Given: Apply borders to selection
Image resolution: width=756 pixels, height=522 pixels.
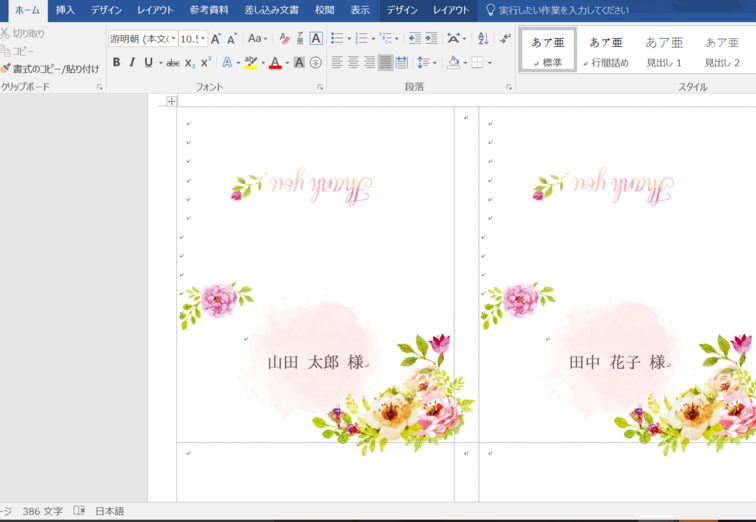Looking at the screenshot, I should pos(477,62).
